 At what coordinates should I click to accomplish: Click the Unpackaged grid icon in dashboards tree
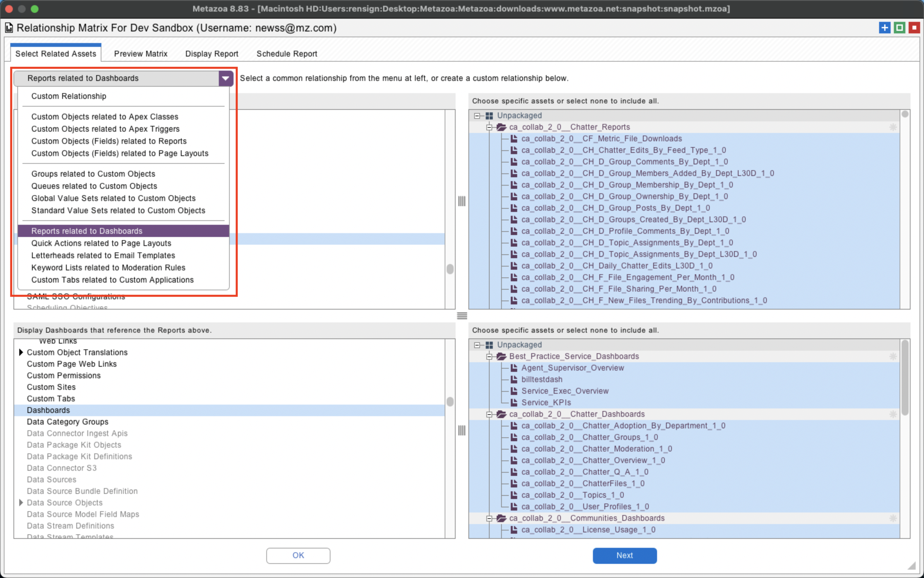[x=489, y=345]
